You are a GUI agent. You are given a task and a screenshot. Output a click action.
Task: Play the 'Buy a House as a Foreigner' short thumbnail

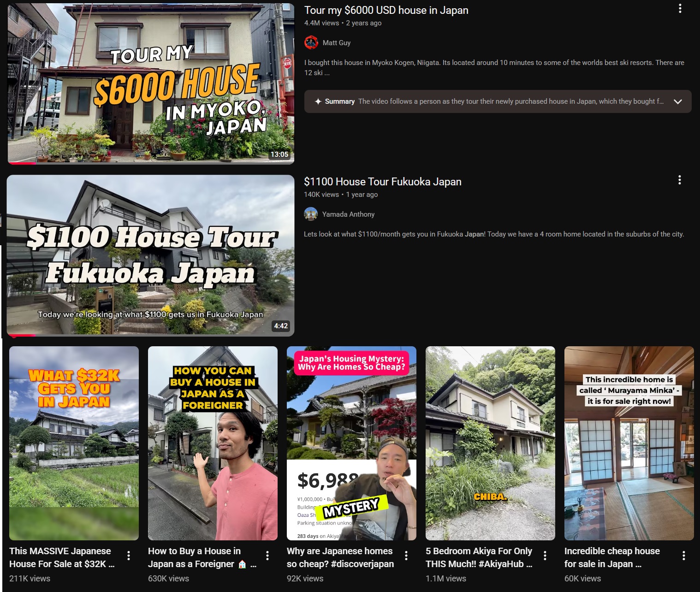tap(213, 443)
